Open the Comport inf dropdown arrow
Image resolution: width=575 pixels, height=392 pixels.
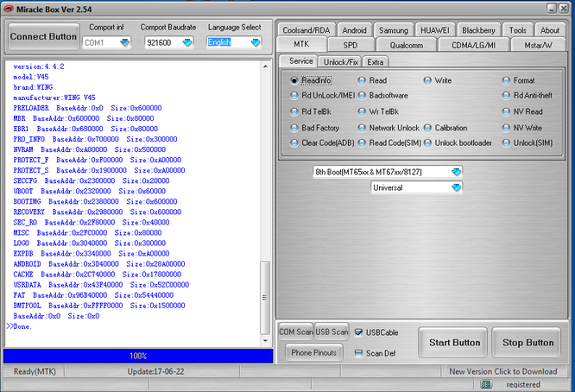[x=124, y=42]
